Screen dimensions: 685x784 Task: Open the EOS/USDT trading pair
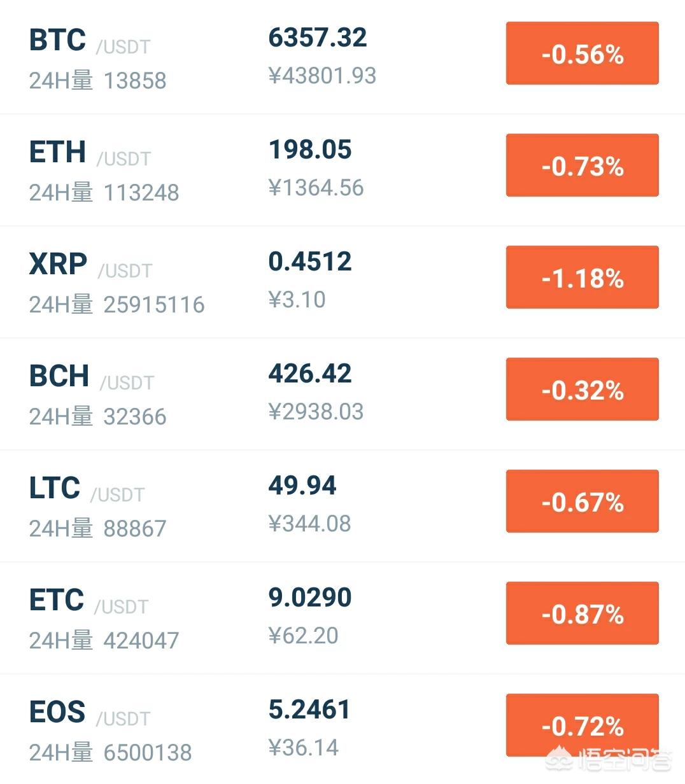click(342, 729)
